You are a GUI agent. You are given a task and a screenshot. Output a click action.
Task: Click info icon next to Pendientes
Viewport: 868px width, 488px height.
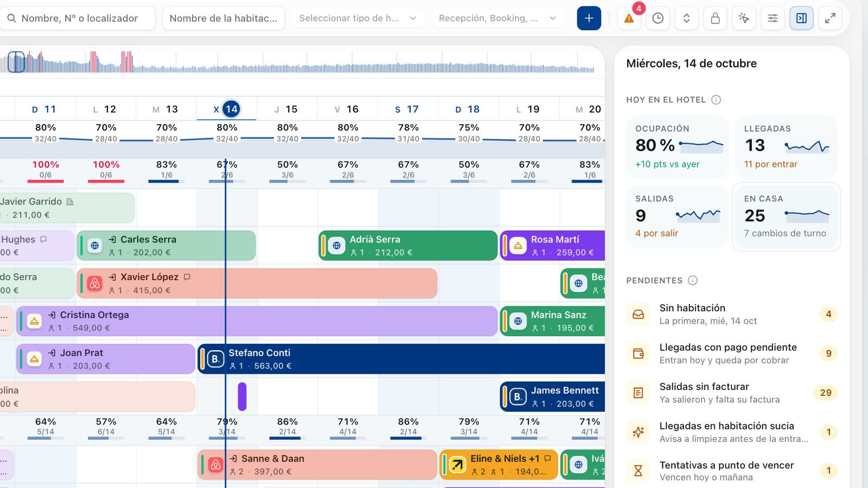693,280
